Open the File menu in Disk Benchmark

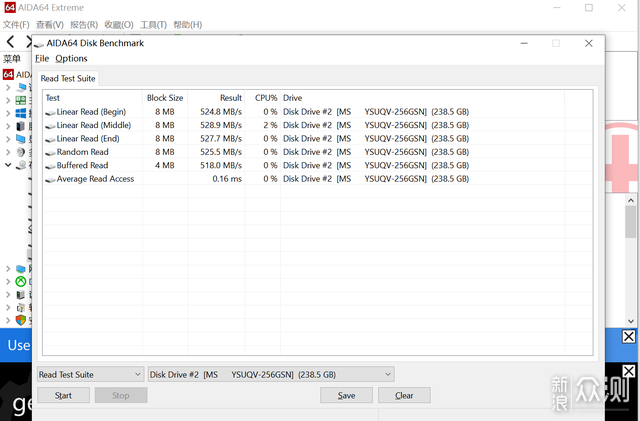42,58
